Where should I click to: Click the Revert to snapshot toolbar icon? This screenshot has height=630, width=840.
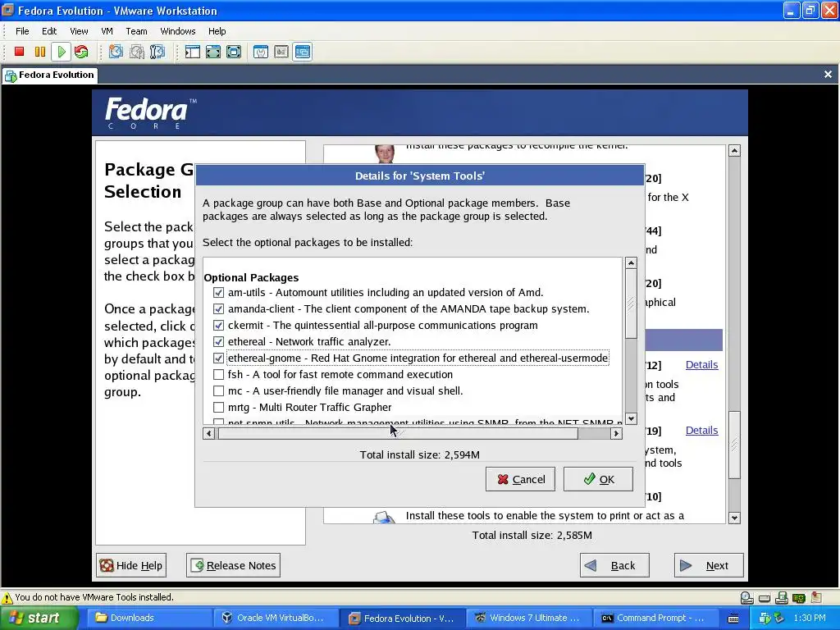137,52
